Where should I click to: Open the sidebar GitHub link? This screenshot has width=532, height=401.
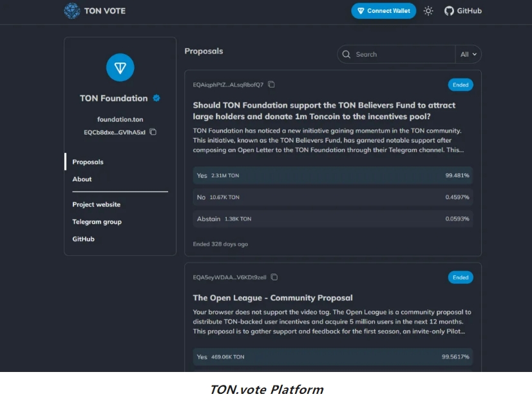click(83, 239)
